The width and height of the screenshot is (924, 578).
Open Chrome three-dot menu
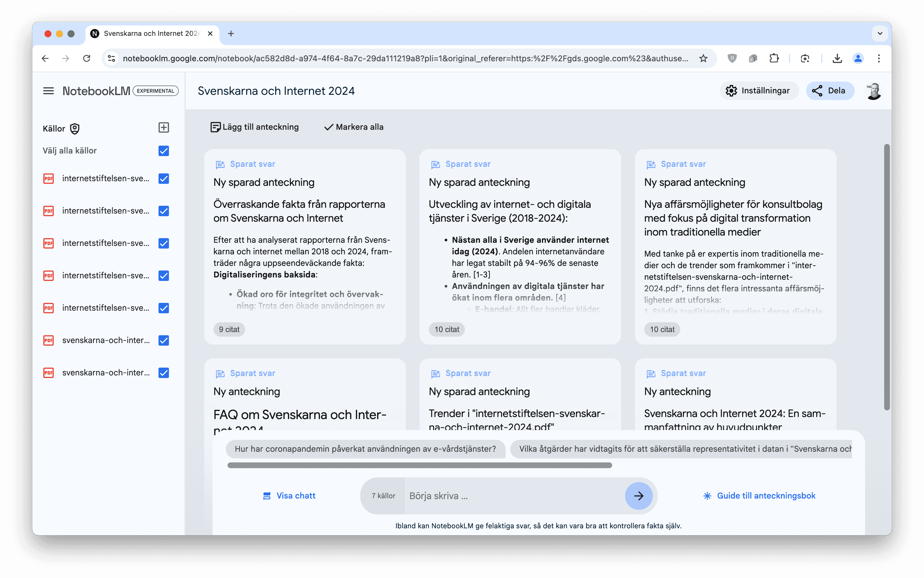(879, 58)
